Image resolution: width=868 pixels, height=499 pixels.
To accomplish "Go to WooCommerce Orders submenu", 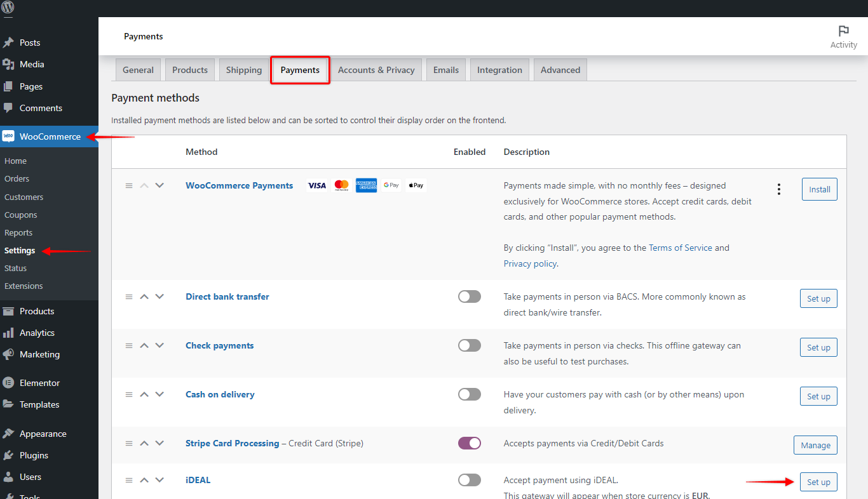I will pos(17,178).
